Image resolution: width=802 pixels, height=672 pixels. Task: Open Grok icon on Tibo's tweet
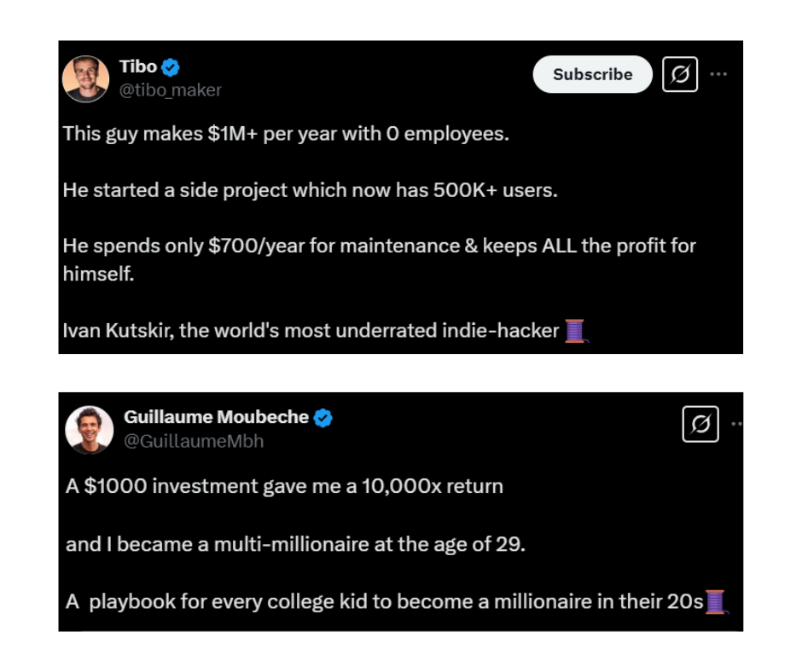[x=680, y=74]
